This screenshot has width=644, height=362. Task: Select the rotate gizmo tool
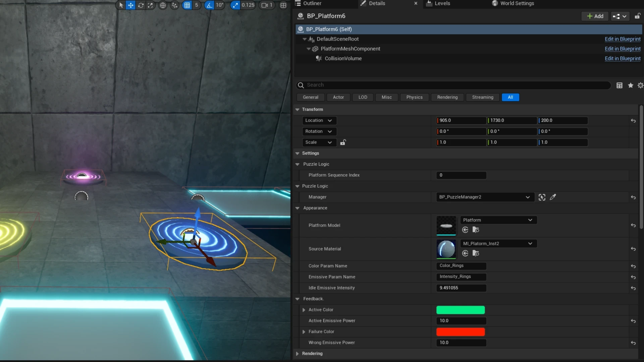[141, 5]
